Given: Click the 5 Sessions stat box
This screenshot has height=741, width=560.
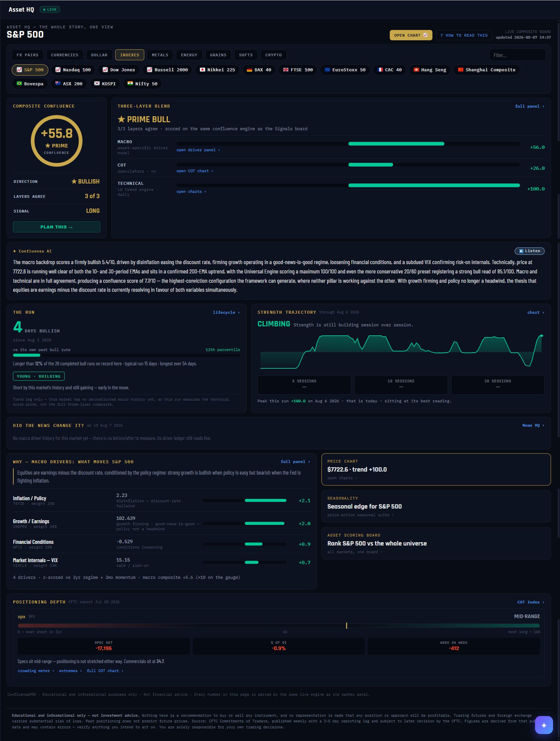Looking at the screenshot, I should tap(304, 385).
